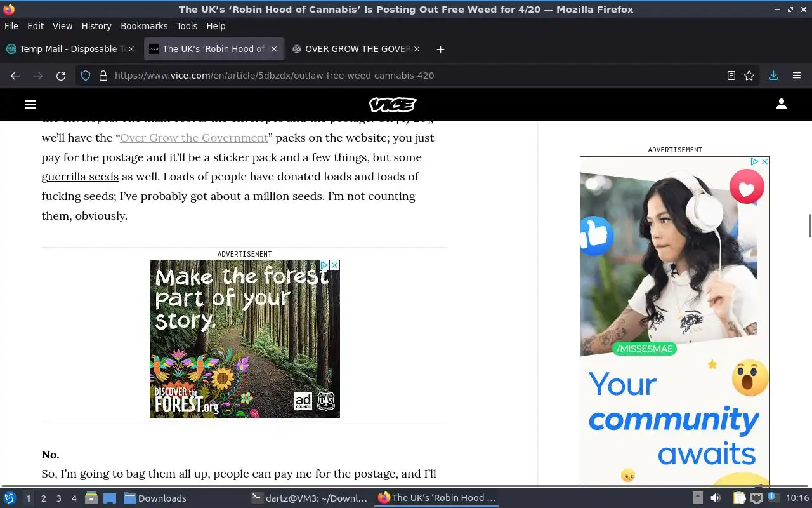Click the 10:16 clock
Image resolution: width=812 pixels, height=508 pixels.
point(797,498)
